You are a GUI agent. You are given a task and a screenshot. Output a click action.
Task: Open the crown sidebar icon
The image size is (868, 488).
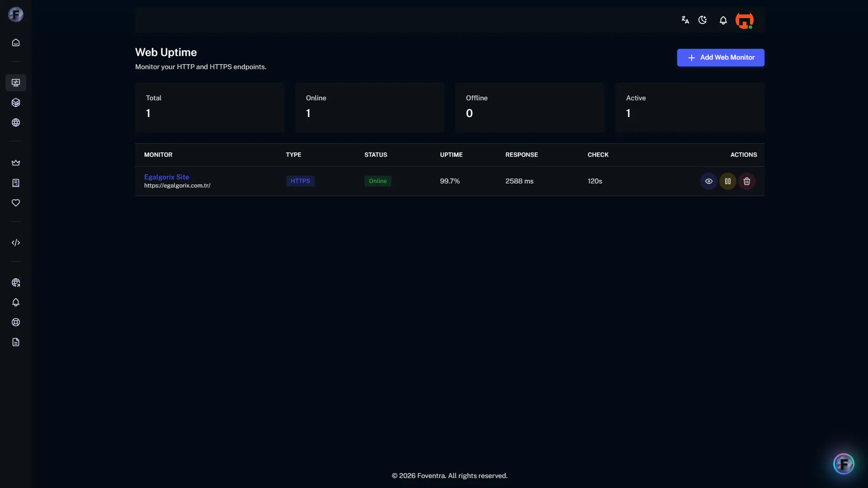(16, 163)
